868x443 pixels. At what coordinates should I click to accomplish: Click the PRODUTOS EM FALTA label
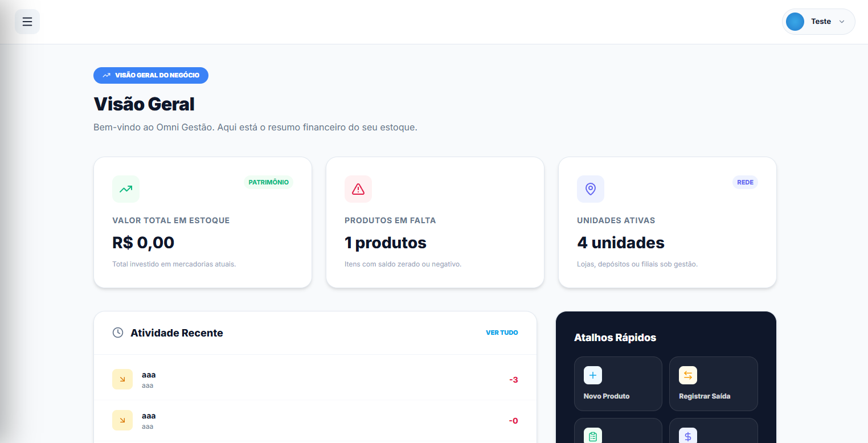click(x=390, y=220)
